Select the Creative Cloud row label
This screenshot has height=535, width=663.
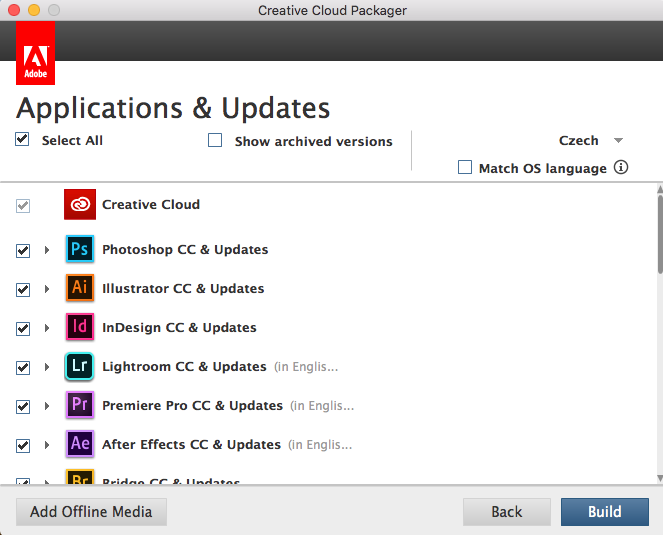pos(151,204)
